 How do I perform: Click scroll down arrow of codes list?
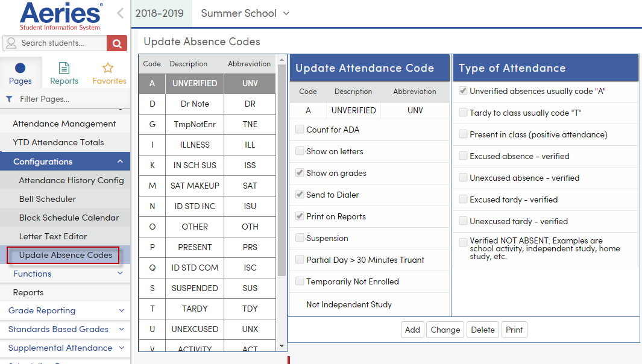(282, 347)
